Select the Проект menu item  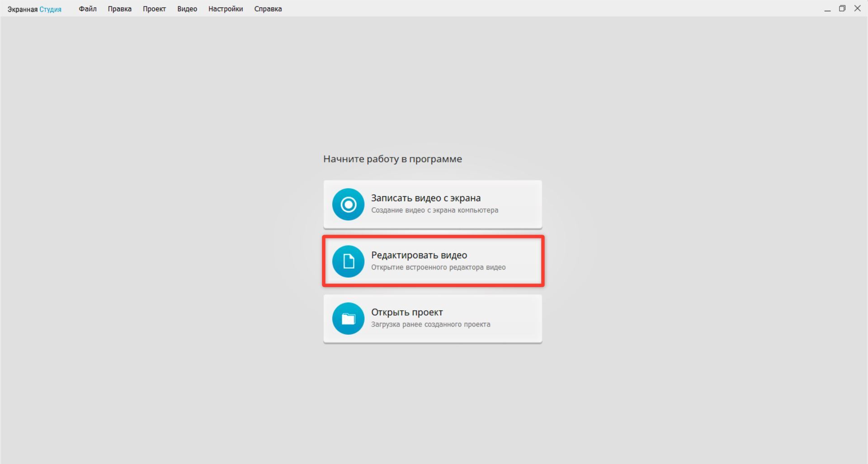pyautogui.click(x=154, y=9)
